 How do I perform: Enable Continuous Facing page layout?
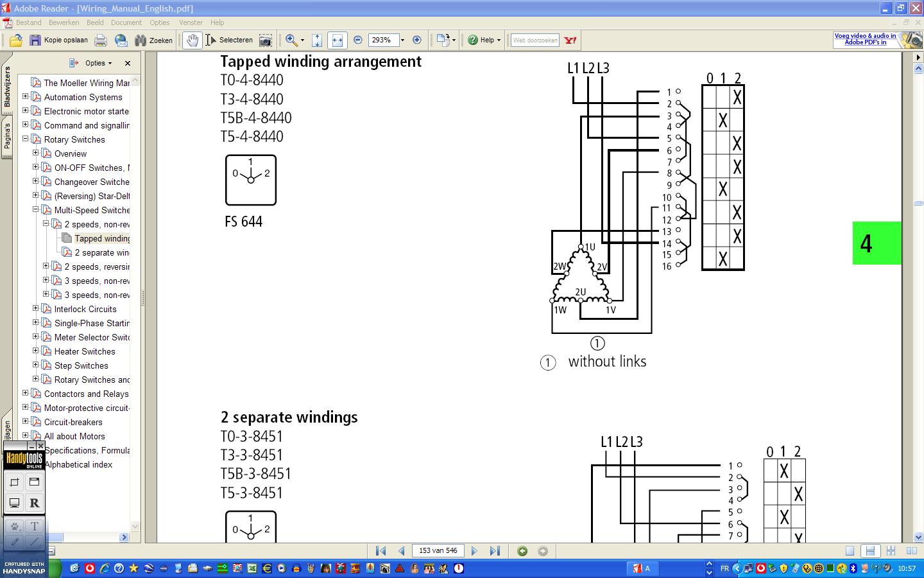pos(891,550)
